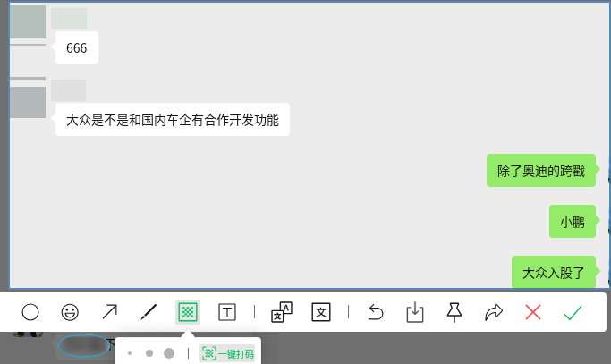Click the 大众是不是和国内车企有合作开发功能 message
Screen dimensions: 611x364
[173, 120]
